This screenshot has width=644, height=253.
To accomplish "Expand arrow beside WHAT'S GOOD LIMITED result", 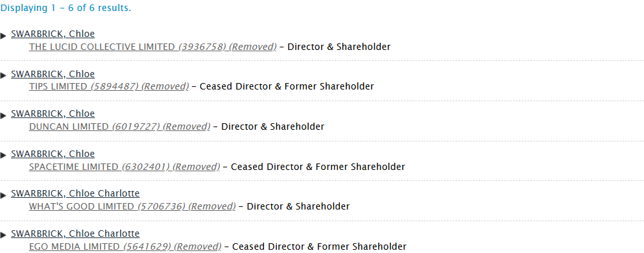I will point(3,195).
